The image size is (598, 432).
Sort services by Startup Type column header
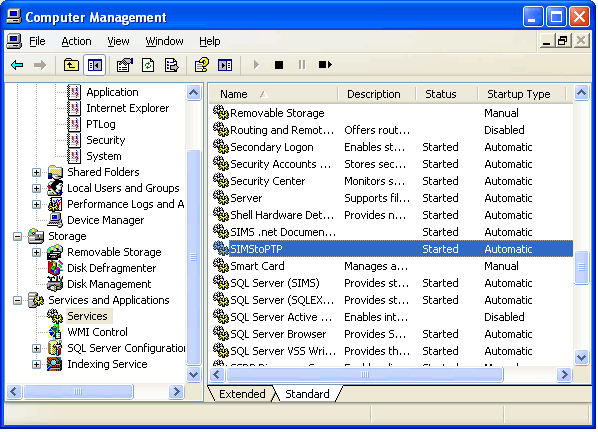tap(519, 94)
